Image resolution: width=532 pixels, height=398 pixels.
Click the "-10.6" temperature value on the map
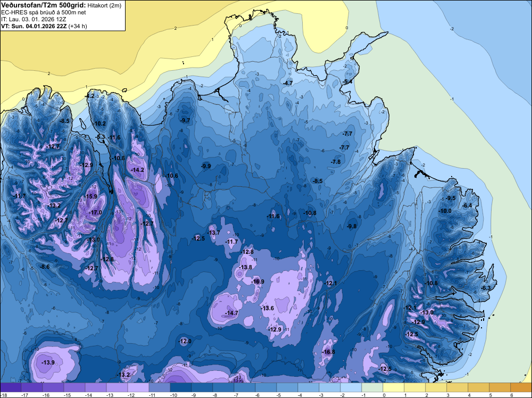tap(171, 176)
